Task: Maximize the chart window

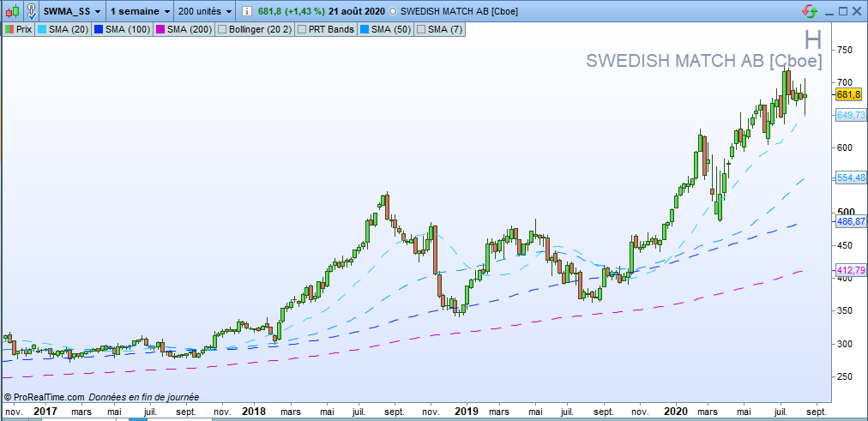Action: (x=842, y=12)
